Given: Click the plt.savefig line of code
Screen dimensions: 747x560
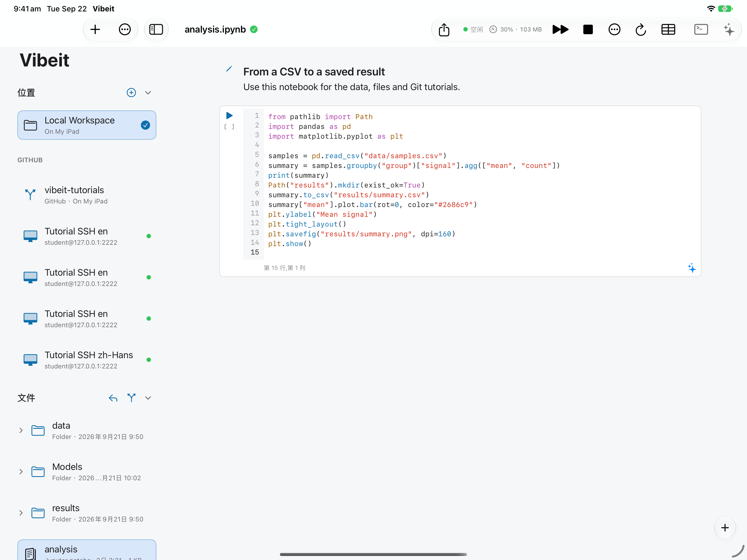Looking at the screenshot, I should click(362, 234).
